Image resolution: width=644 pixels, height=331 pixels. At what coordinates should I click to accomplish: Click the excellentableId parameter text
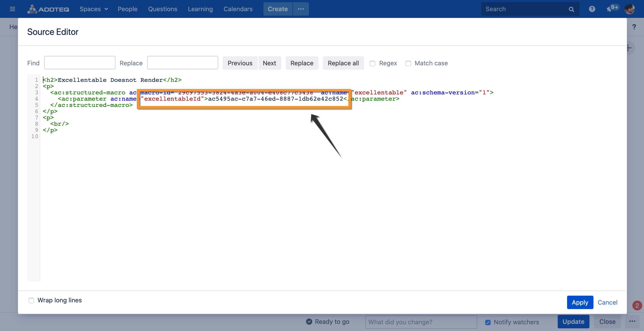click(172, 99)
